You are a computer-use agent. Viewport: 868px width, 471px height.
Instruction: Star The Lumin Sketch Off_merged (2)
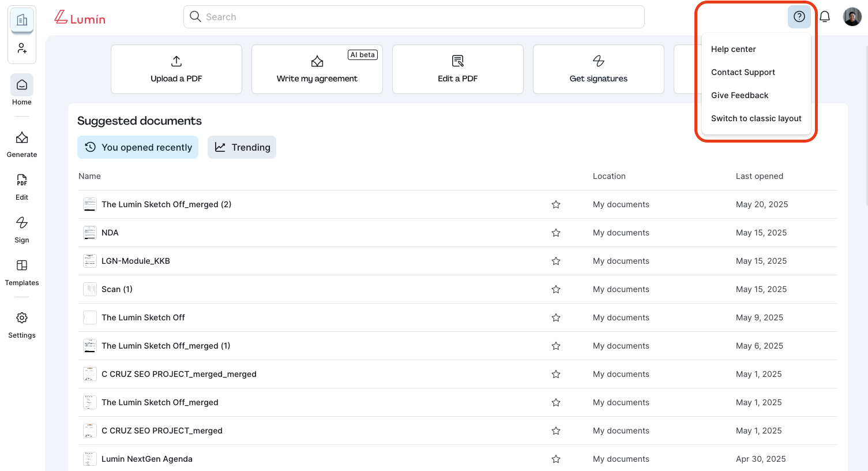point(556,204)
